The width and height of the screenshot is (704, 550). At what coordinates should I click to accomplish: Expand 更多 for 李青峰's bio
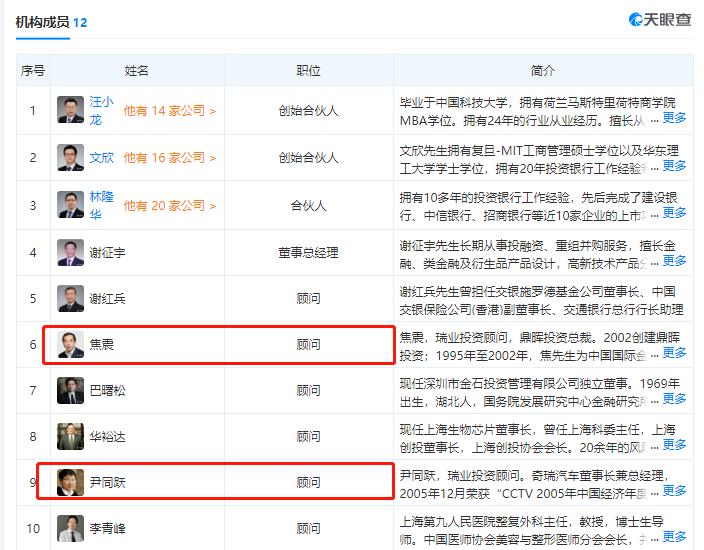pyautogui.click(x=674, y=537)
